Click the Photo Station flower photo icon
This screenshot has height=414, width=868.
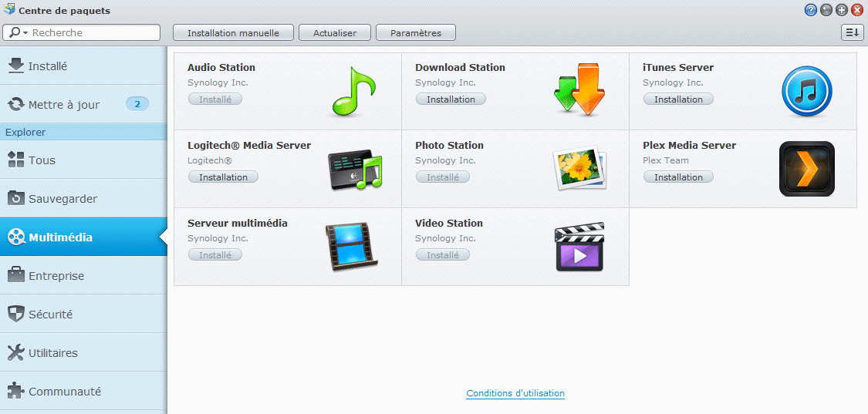(580, 168)
